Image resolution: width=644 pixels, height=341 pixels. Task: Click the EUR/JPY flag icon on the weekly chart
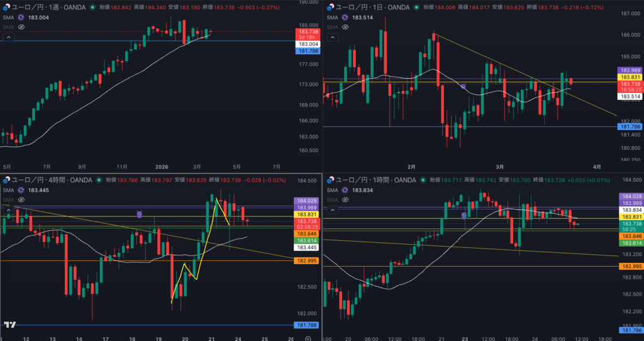tap(5, 8)
